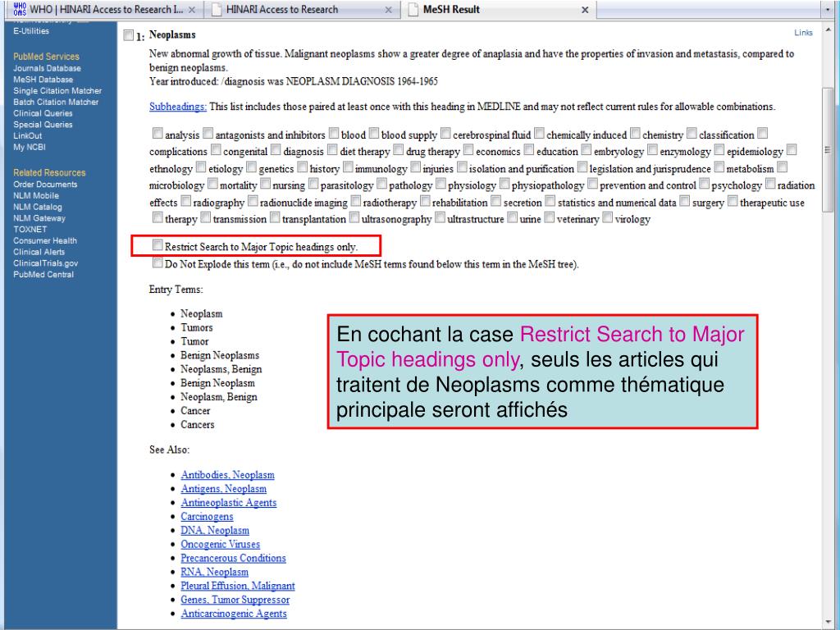Check the virology subheading box
This screenshot has height=630, width=840.
tap(608, 217)
